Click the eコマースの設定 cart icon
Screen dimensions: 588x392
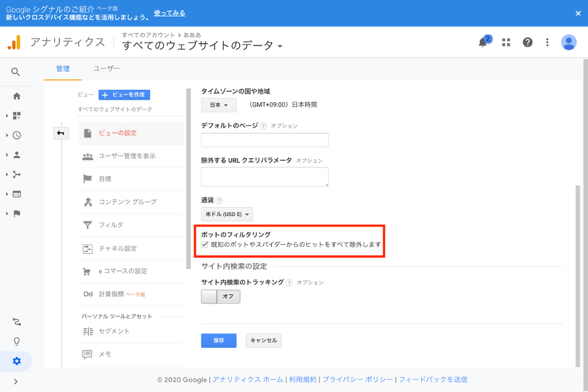click(x=87, y=271)
